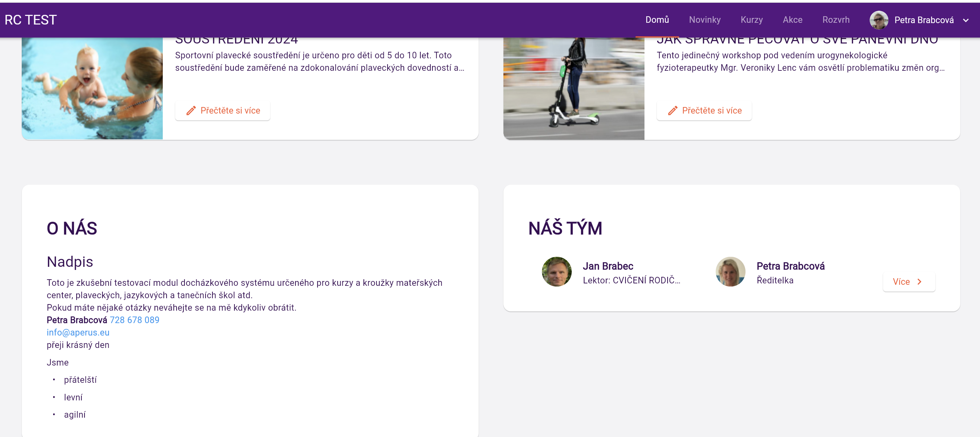Click baby swimming thumbnail image
This screenshot has width=980, height=437.
tap(92, 88)
